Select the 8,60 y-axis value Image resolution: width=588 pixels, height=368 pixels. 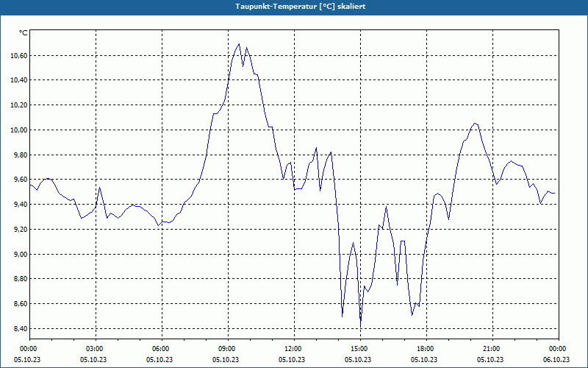tap(20, 303)
